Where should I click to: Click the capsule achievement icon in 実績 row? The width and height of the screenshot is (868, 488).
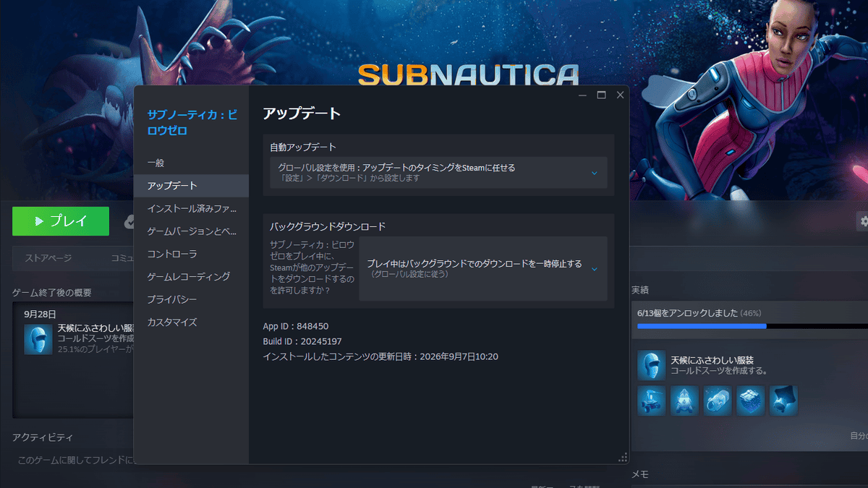point(718,401)
